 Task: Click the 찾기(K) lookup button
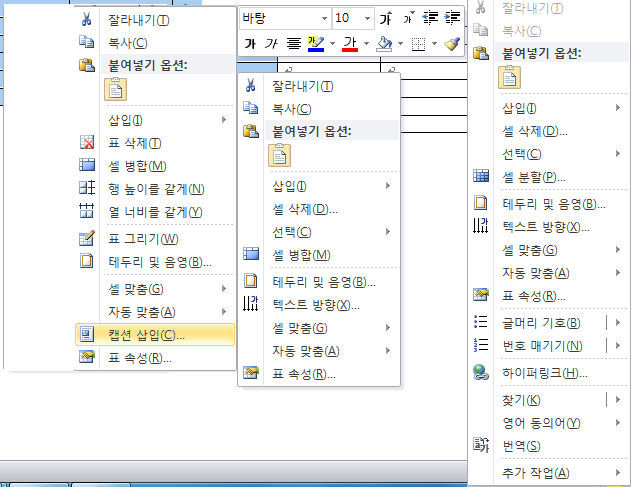(x=537, y=400)
